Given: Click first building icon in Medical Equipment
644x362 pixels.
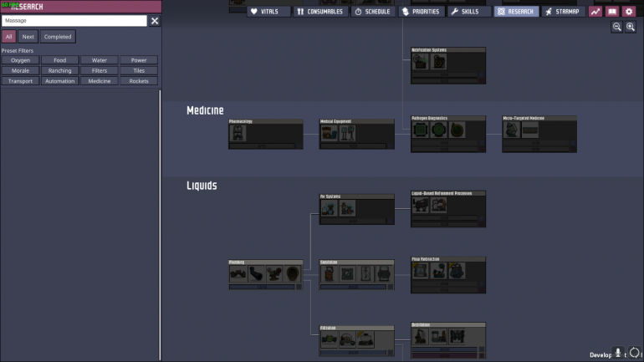Looking at the screenshot, I should point(330,133).
